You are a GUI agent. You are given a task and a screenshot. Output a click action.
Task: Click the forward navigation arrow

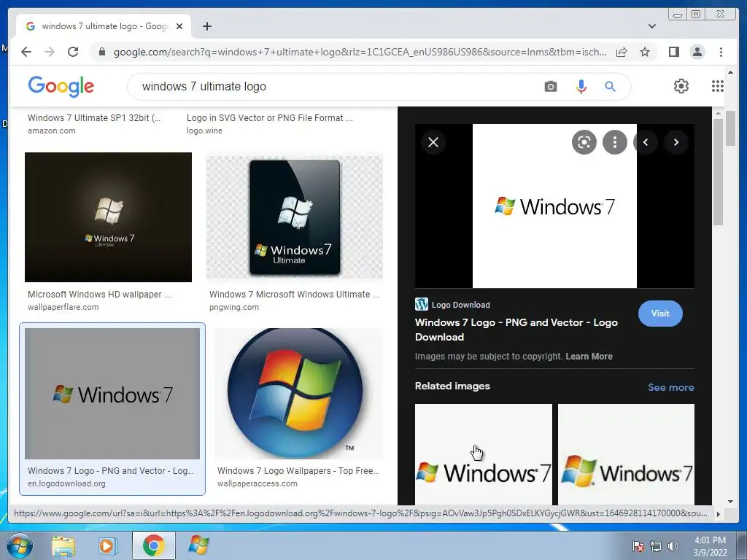tap(50, 52)
